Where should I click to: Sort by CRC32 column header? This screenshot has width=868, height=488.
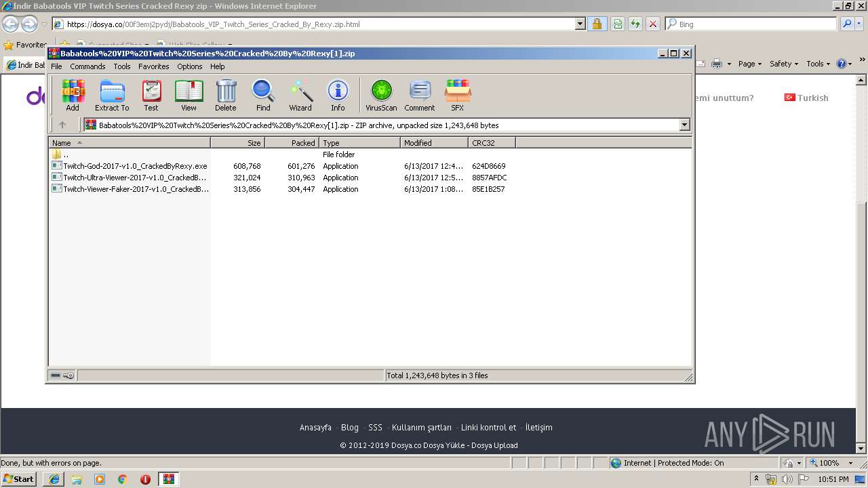pos(492,143)
